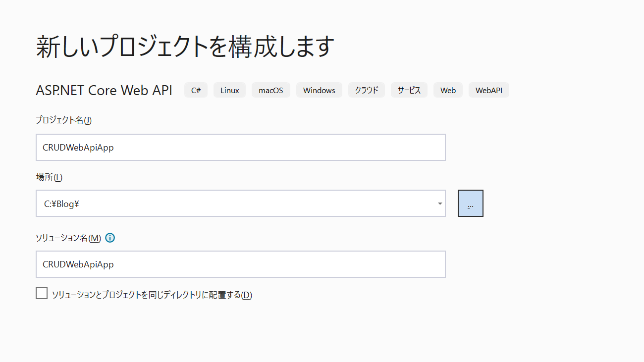Focus the project name field

(x=241, y=147)
